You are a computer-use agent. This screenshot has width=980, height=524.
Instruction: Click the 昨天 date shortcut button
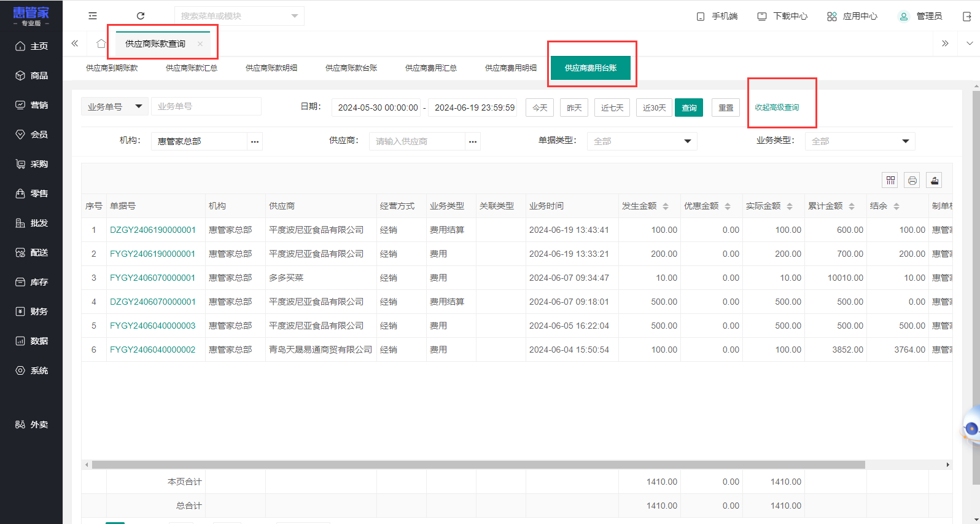[574, 108]
